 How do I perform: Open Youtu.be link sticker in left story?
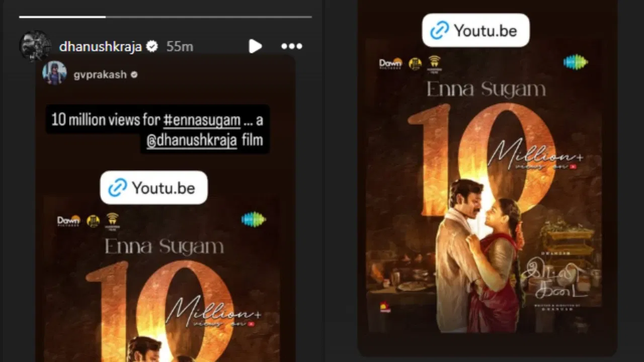coord(154,188)
